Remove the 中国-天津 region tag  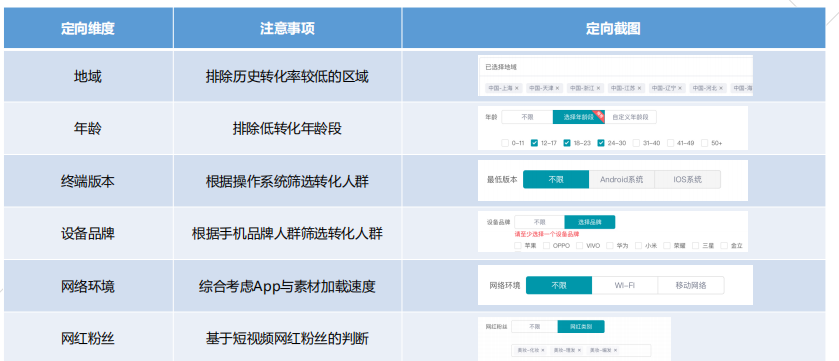click(x=557, y=88)
